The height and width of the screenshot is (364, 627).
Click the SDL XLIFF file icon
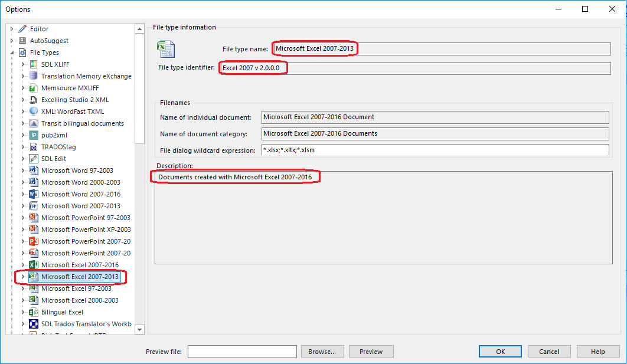[34, 64]
